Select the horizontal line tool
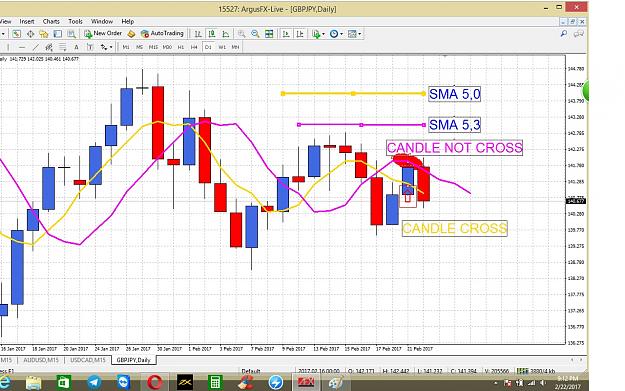 coord(22,47)
